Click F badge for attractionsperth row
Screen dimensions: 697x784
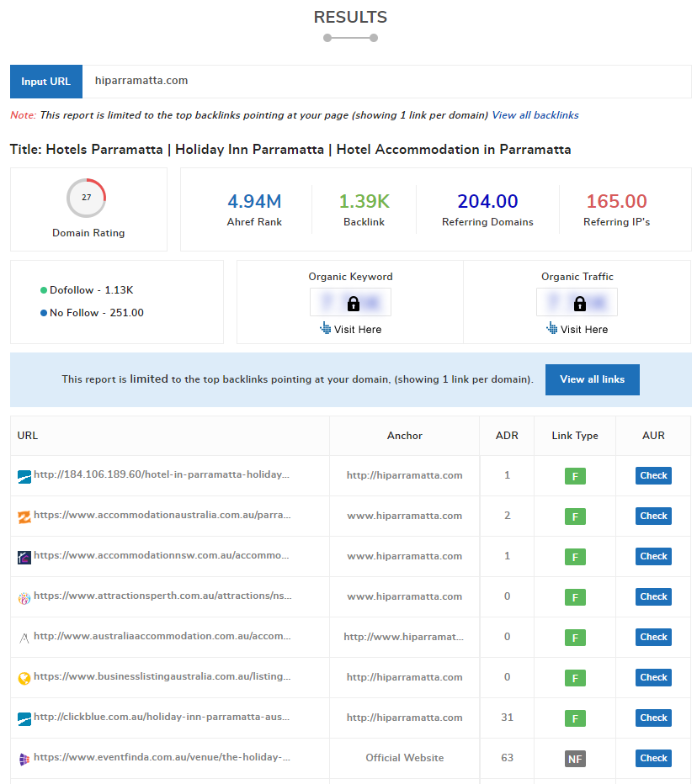click(575, 597)
